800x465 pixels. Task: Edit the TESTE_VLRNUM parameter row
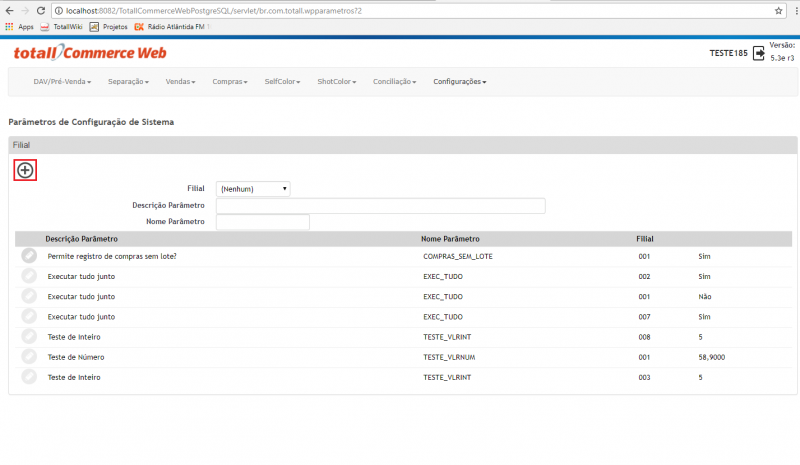click(29, 356)
